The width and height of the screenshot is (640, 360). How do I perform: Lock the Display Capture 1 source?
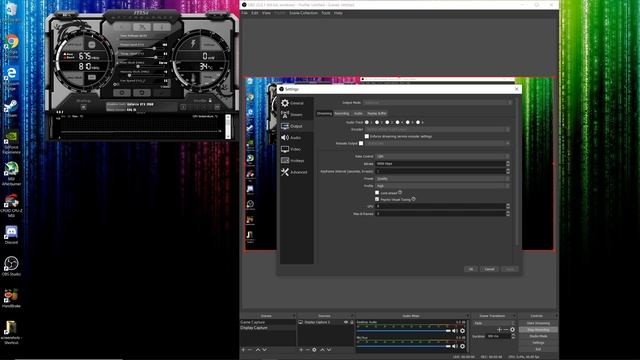pos(351,322)
